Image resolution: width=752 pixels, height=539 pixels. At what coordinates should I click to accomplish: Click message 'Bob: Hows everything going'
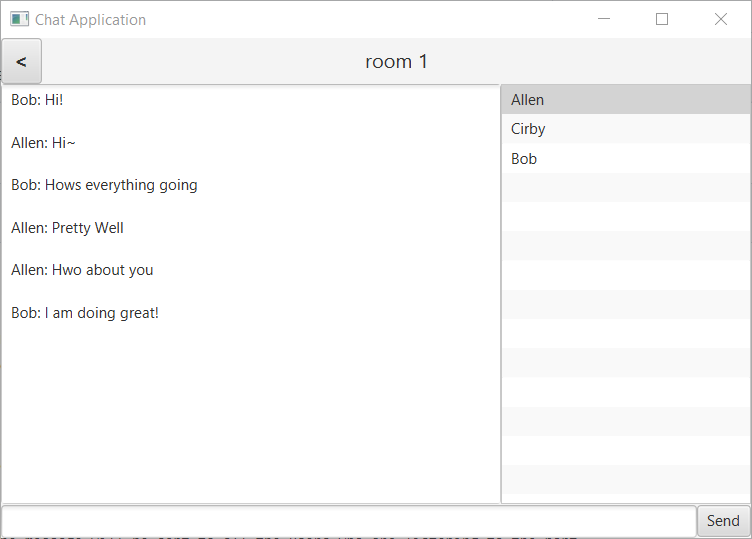104,185
